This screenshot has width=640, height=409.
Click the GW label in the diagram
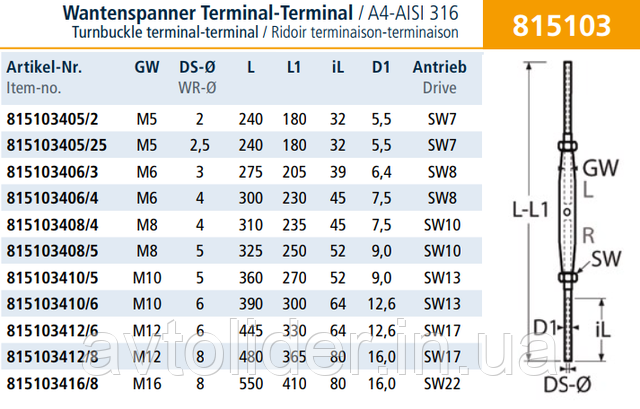click(600, 168)
